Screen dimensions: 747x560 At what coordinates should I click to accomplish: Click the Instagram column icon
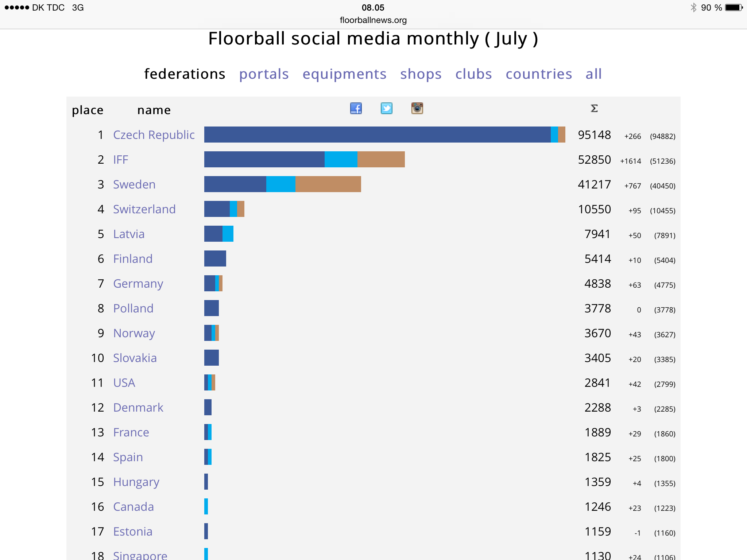coord(417,108)
